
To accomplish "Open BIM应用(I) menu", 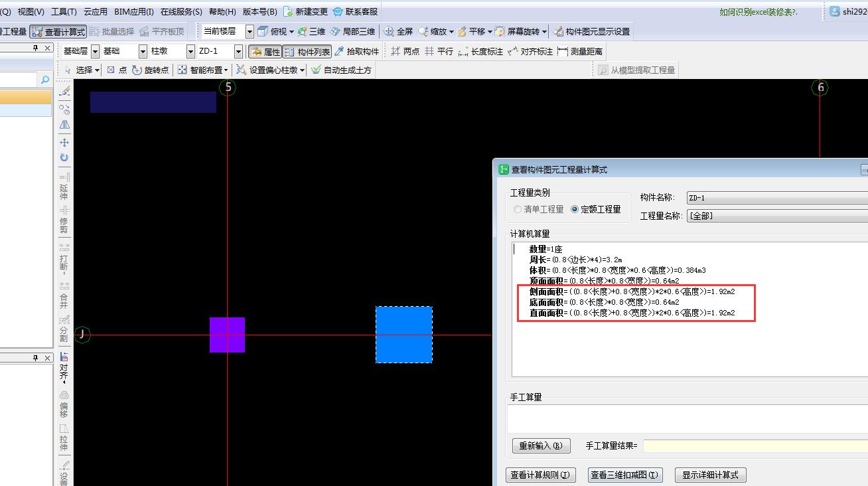I will [134, 12].
